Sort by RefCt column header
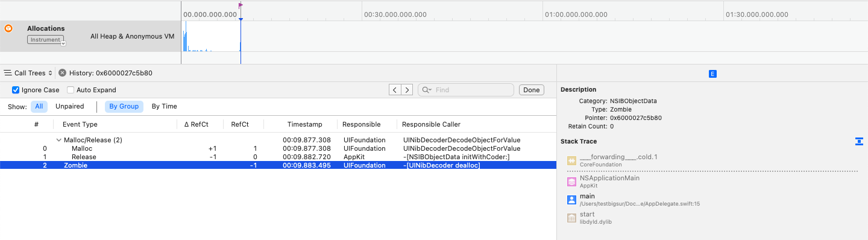 (x=239, y=124)
